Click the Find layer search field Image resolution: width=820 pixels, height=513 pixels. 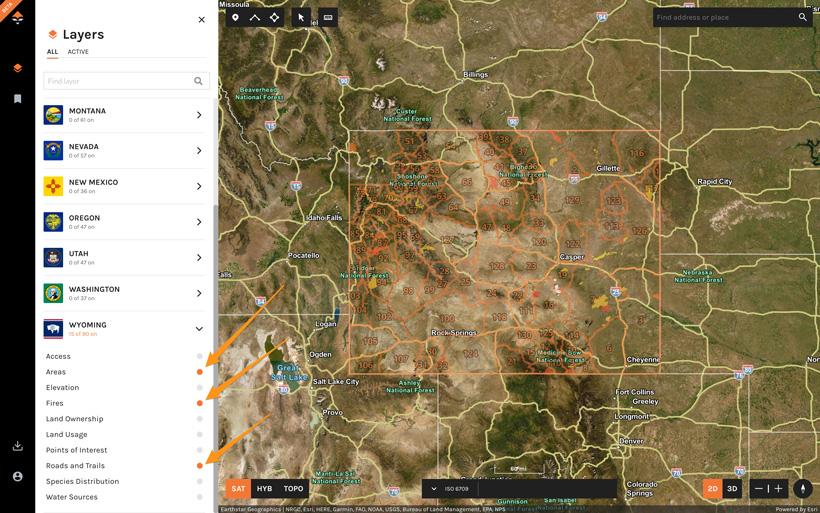click(x=118, y=81)
